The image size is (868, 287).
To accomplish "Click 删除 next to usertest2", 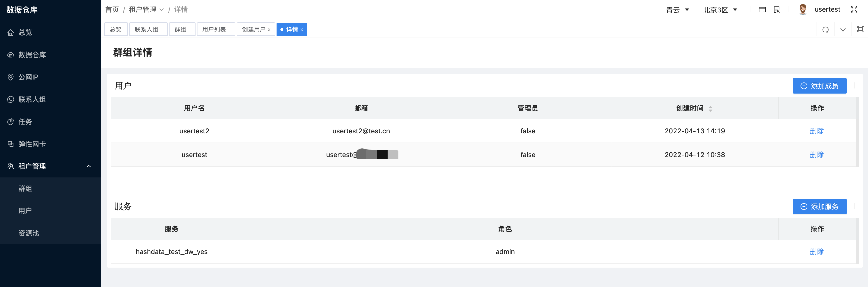I will point(817,131).
